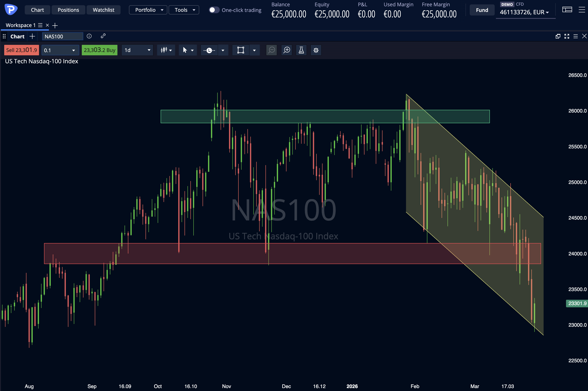Open the 1d timeframe dropdown

click(137, 50)
